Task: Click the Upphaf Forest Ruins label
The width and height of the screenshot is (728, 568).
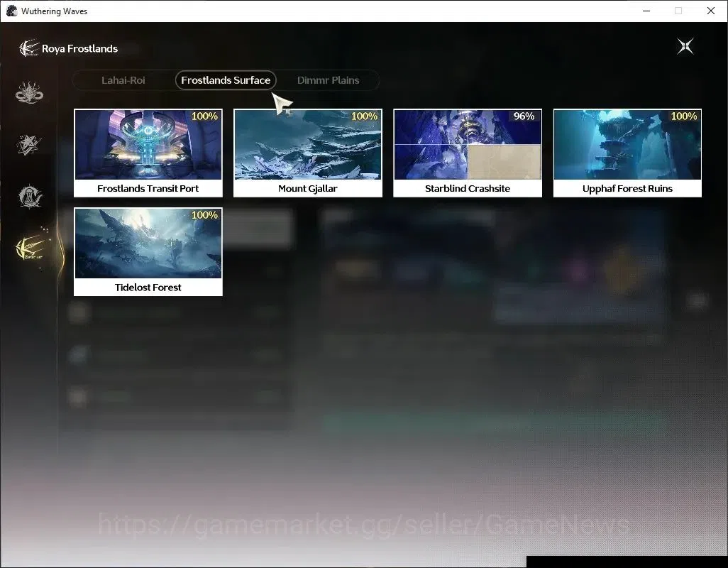Action: tap(627, 189)
